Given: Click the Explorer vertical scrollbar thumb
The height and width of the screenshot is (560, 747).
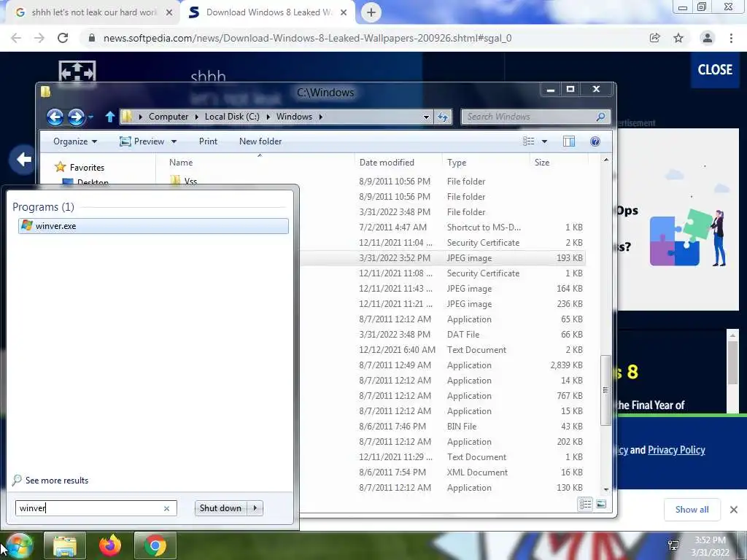Looking at the screenshot, I should [x=605, y=390].
